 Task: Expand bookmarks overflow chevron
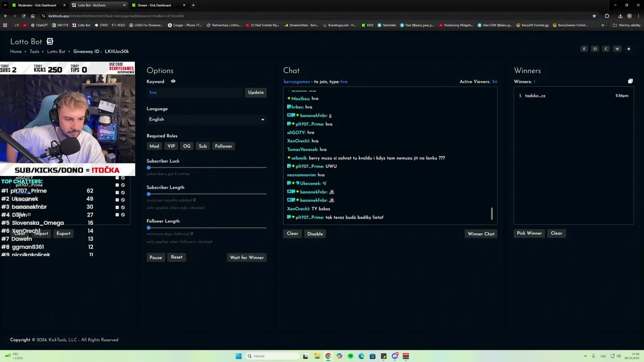[x=603, y=25]
